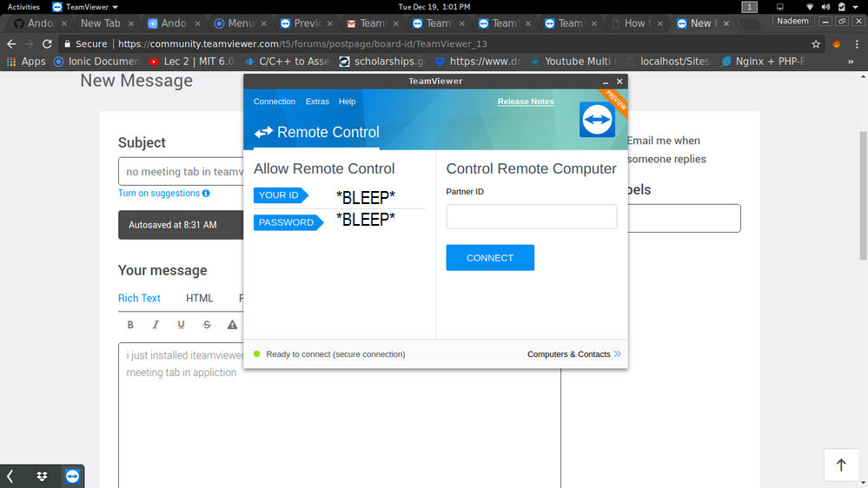Open the Dropbox https://www.dr bookmark

click(x=478, y=62)
